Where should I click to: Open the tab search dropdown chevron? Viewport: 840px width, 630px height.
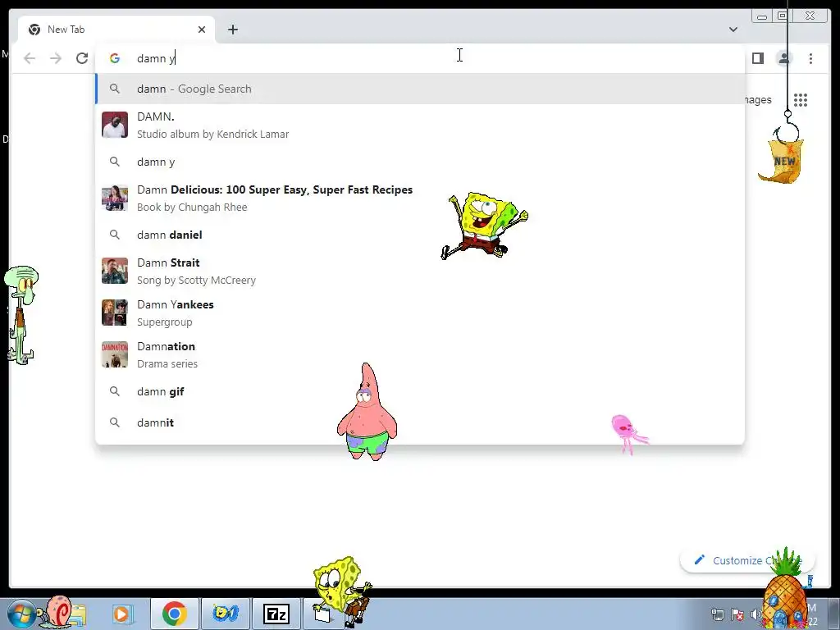733,30
